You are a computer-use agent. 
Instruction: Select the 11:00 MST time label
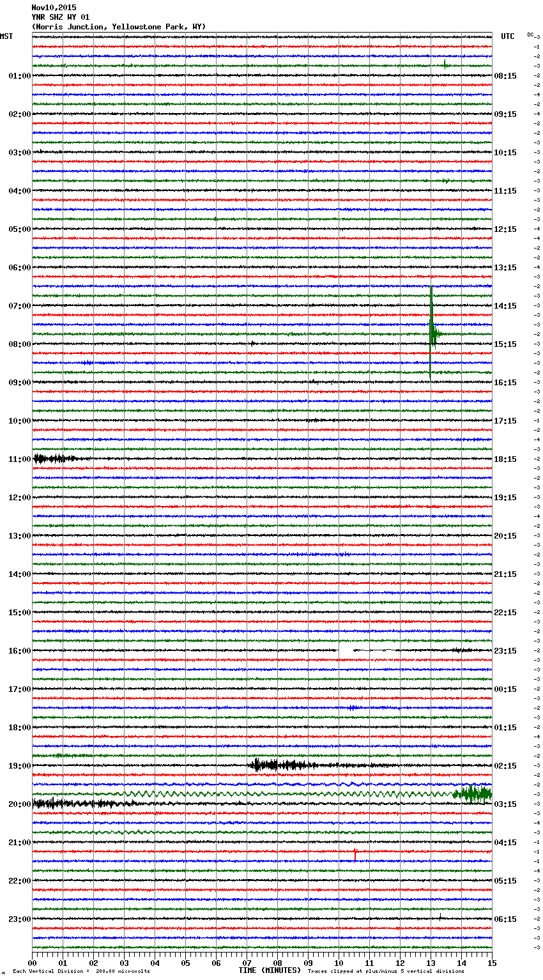coord(20,459)
